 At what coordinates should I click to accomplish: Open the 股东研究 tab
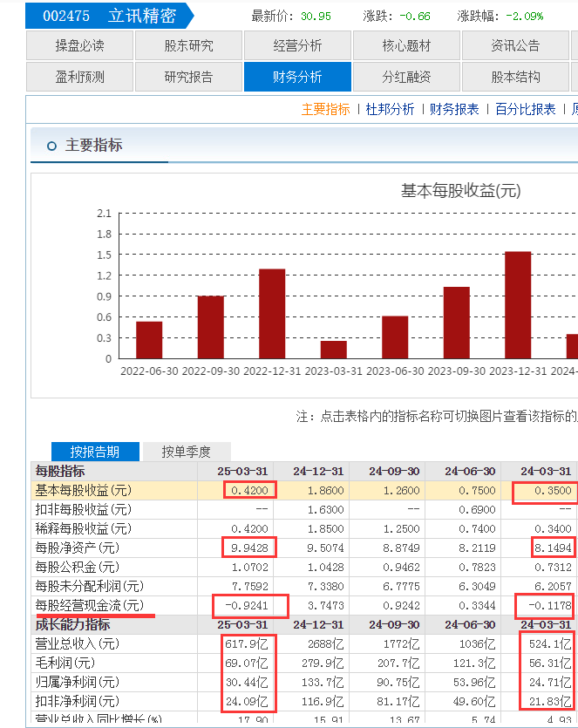[188, 45]
